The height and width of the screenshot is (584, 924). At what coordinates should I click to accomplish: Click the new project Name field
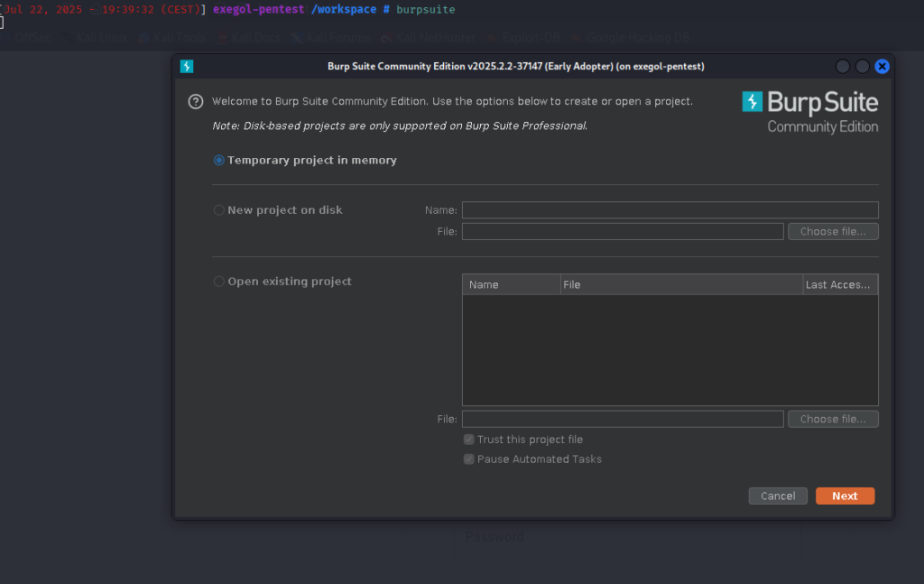(x=670, y=209)
